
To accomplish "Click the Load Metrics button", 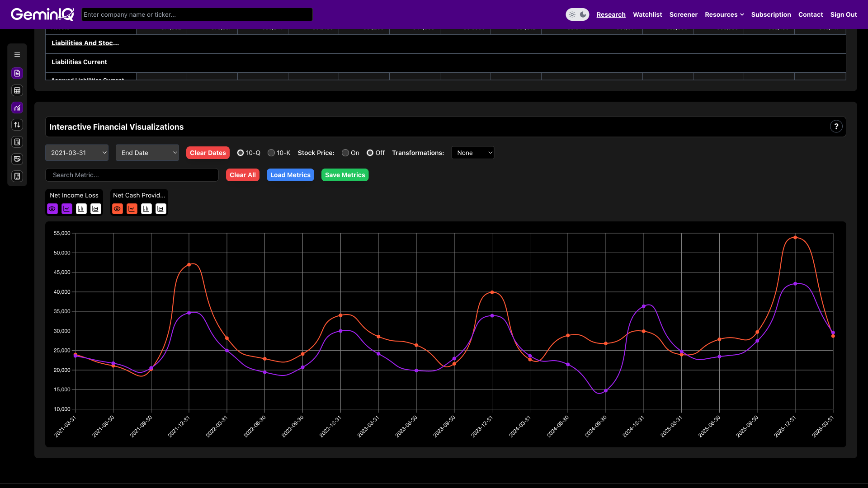I will pos(290,175).
